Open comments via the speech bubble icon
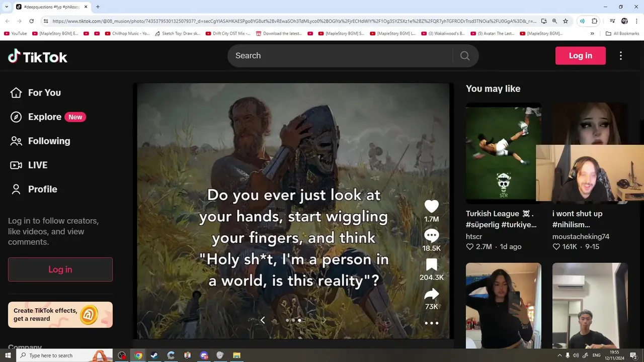644x362 pixels. point(431,235)
